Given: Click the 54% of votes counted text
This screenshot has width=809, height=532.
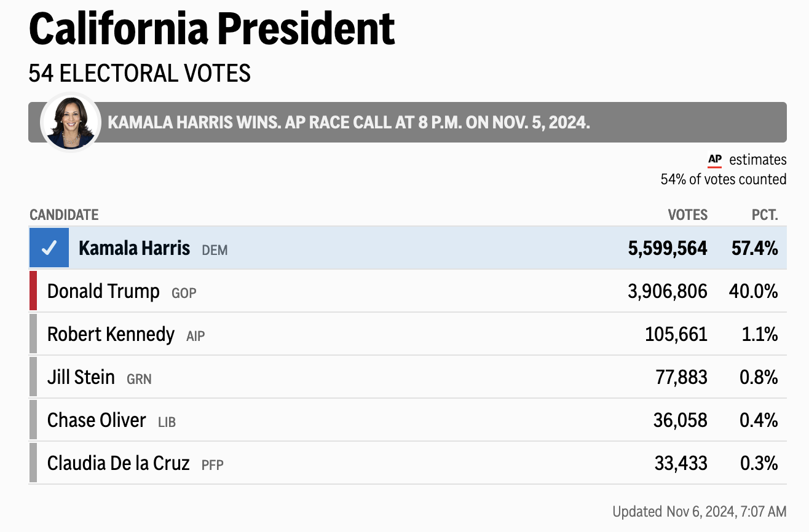Looking at the screenshot, I should point(723,179).
